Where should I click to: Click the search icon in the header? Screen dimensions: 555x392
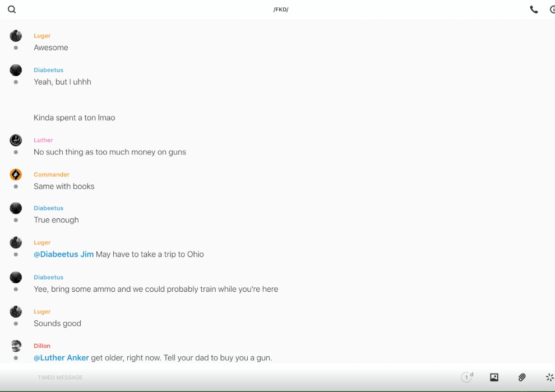coord(12,10)
